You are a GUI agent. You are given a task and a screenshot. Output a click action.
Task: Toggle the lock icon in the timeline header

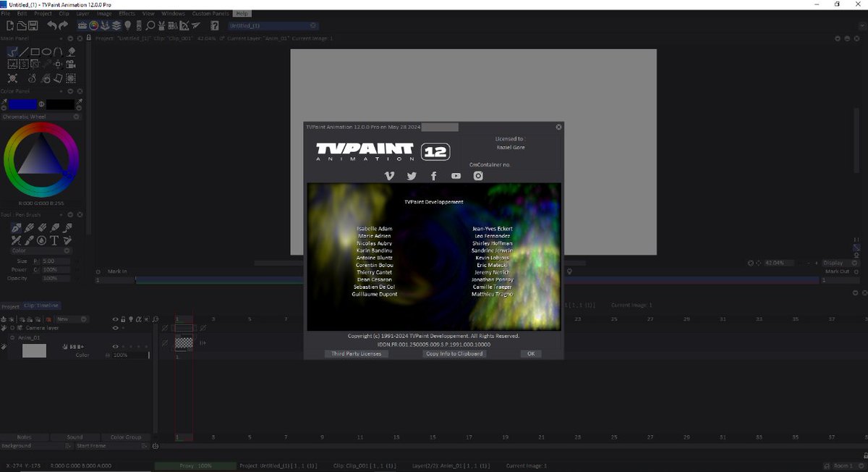click(122, 319)
